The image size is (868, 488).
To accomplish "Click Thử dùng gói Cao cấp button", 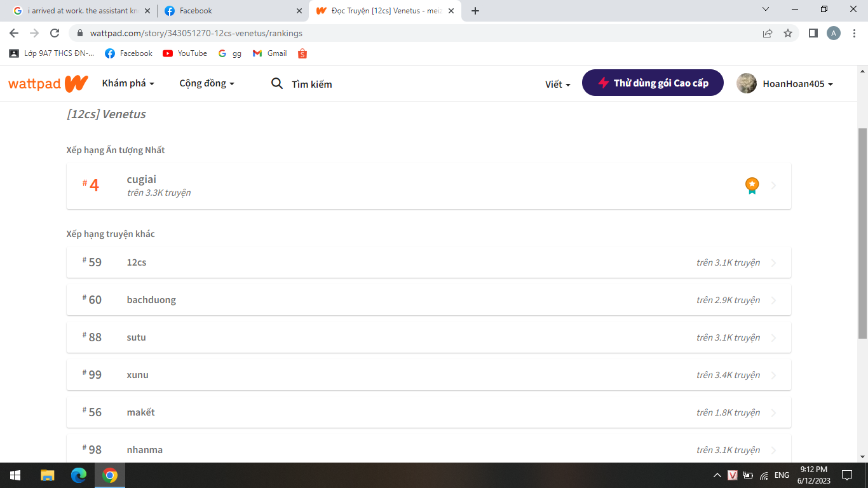I will pyautogui.click(x=653, y=83).
